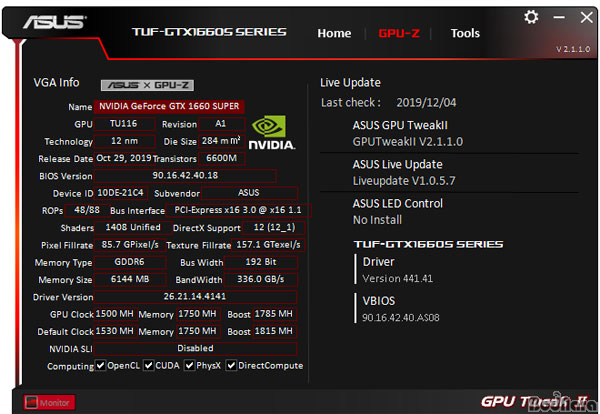Viewport: 600px width, 414px height.
Task: Click the NVIDIA logo
Action: [x=271, y=132]
